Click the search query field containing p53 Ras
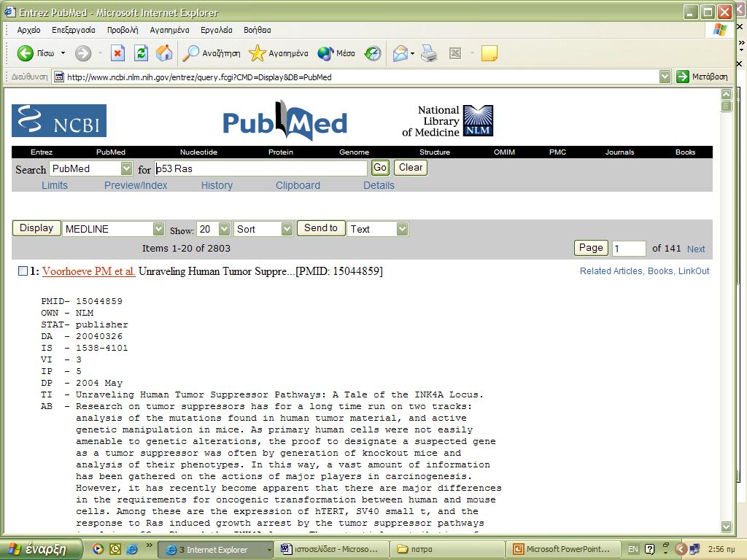Screen dimensions: 747x560 (260, 168)
